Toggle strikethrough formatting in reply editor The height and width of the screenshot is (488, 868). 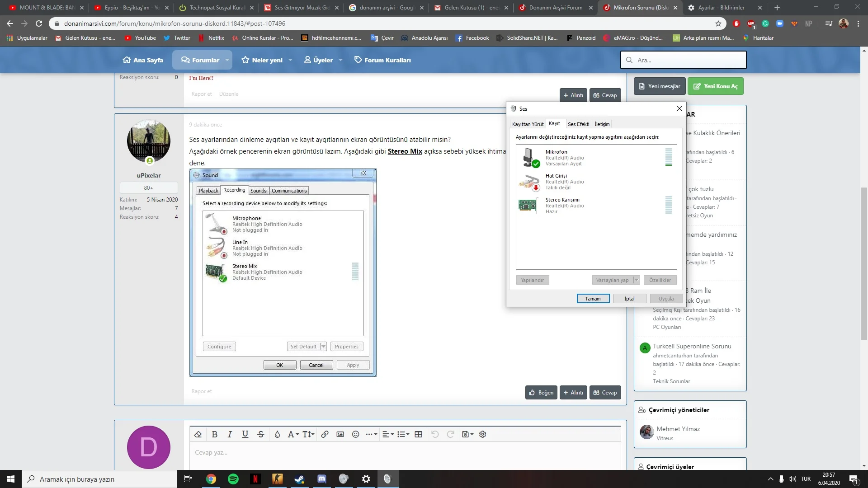pos(260,434)
